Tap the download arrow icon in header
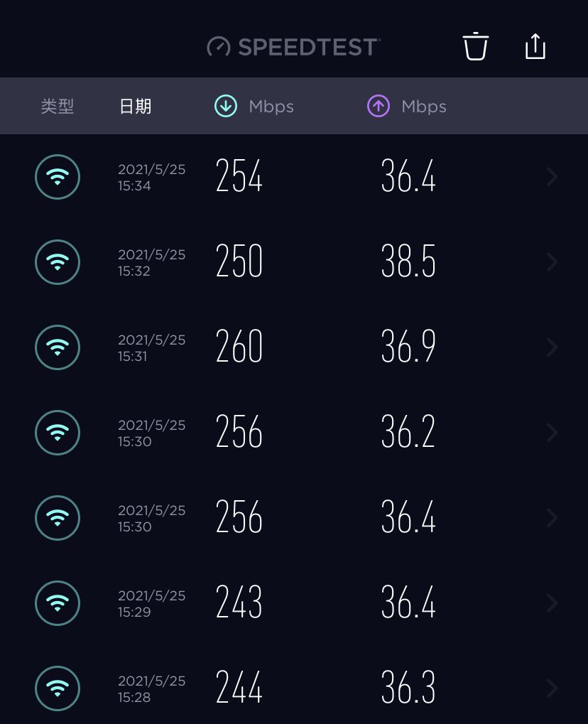588x724 pixels. coord(226,106)
